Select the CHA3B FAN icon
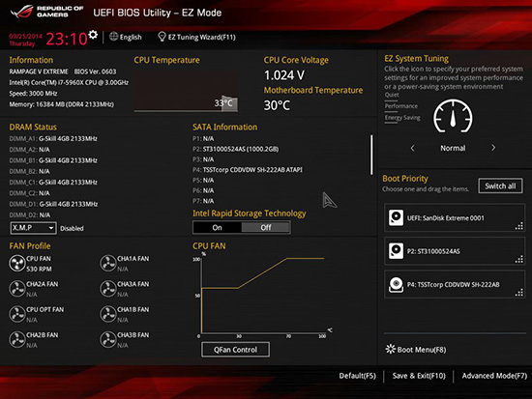The image size is (532, 399). tap(108, 339)
